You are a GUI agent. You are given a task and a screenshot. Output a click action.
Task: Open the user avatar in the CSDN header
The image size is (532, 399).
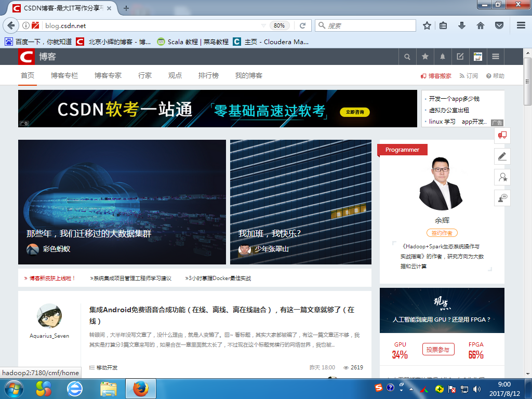pyautogui.click(x=478, y=57)
